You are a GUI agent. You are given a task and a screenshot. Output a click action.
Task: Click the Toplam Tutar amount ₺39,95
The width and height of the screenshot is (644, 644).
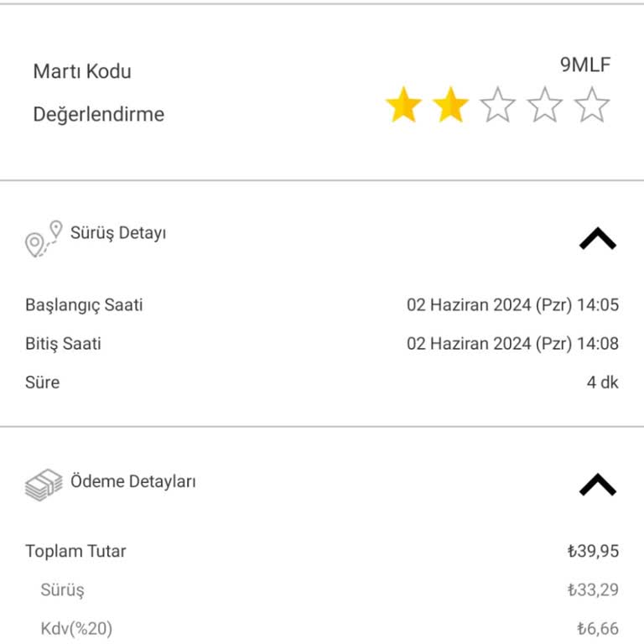click(x=592, y=551)
